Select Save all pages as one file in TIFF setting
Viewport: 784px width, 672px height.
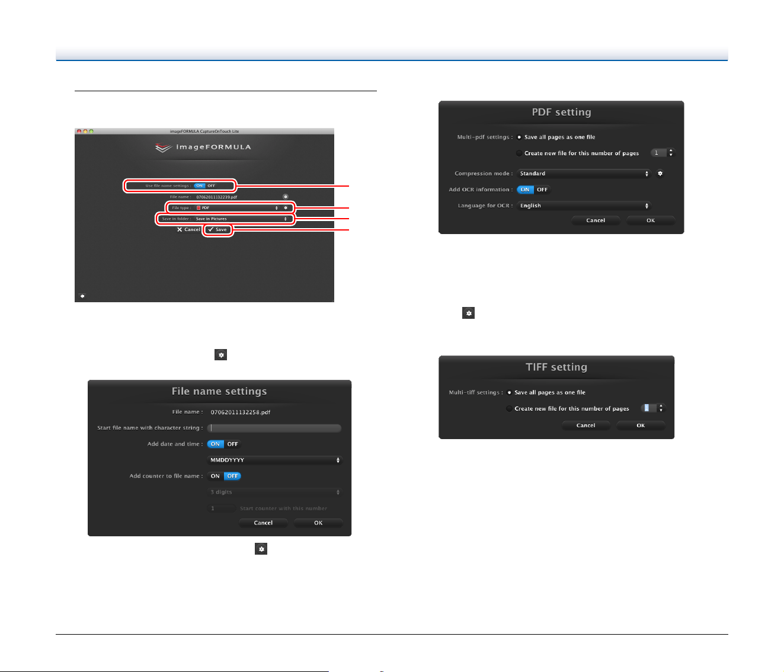[x=509, y=392]
